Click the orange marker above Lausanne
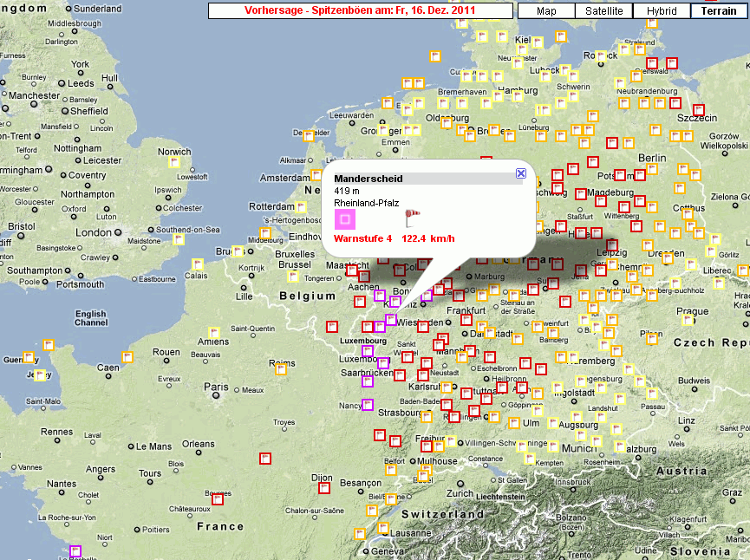The width and height of the screenshot is (750, 560). click(383, 528)
